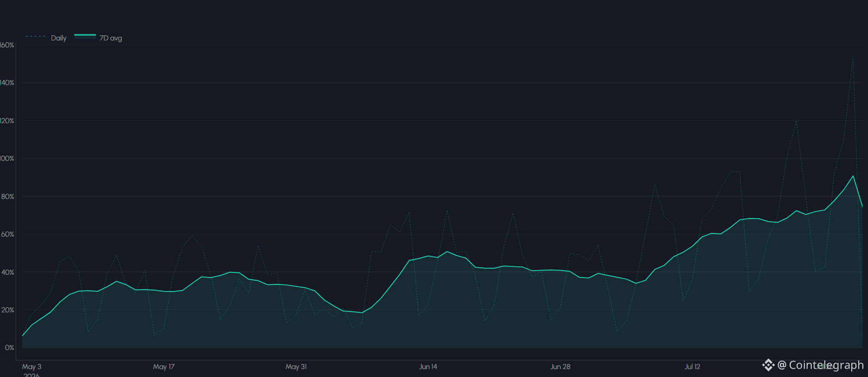Screen dimensions: 868x377
Task: Click the May 17 date label
Action: [164, 367]
